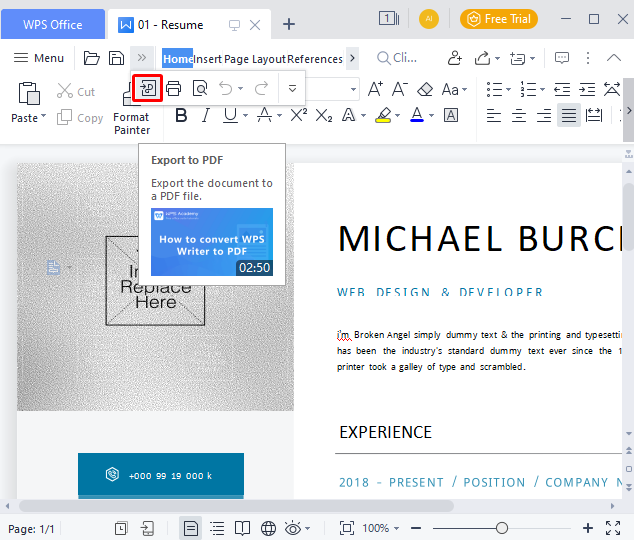Align text left
Screen dimensions: 634x540
[x=494, y=116]
